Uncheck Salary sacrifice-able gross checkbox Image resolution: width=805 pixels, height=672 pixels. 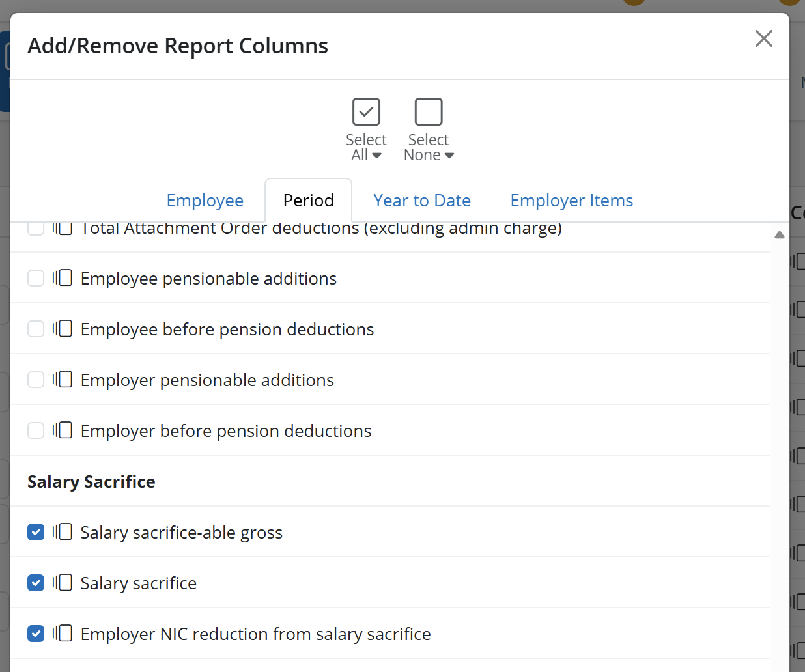(x=36, y=532)
